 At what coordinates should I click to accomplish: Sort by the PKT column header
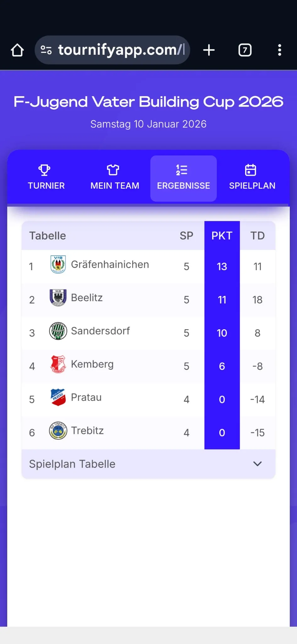pos(222,236)
